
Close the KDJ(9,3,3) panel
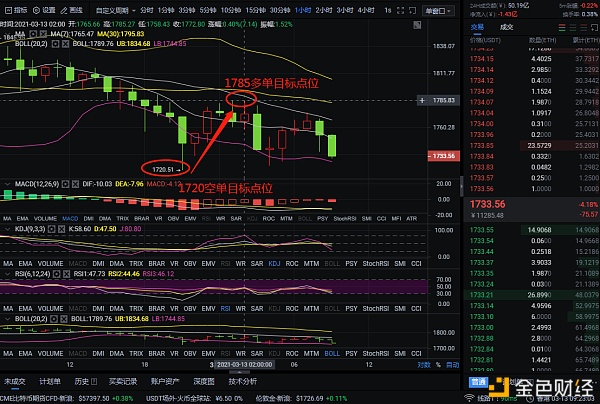[x=62, y=229]
